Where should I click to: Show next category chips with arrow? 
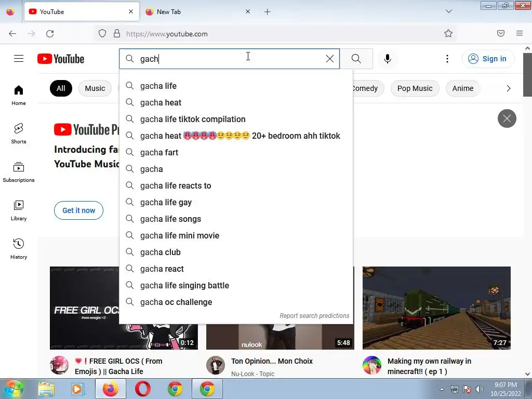(x=508, y=88)
